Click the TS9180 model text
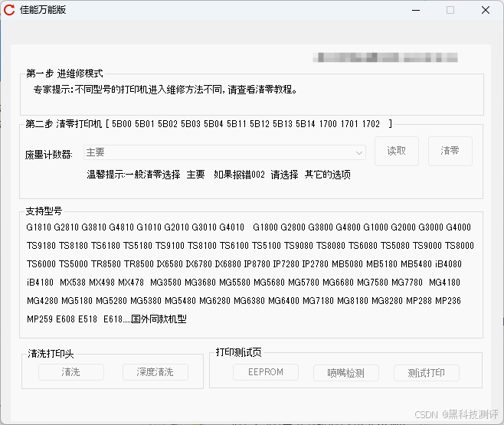This screenshot has width=504, height=425. point(41,246)
